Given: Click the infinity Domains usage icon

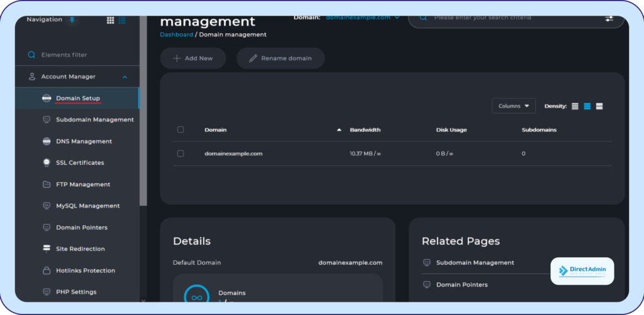Looking at the screenshot, I should click(x=197, y=297).
